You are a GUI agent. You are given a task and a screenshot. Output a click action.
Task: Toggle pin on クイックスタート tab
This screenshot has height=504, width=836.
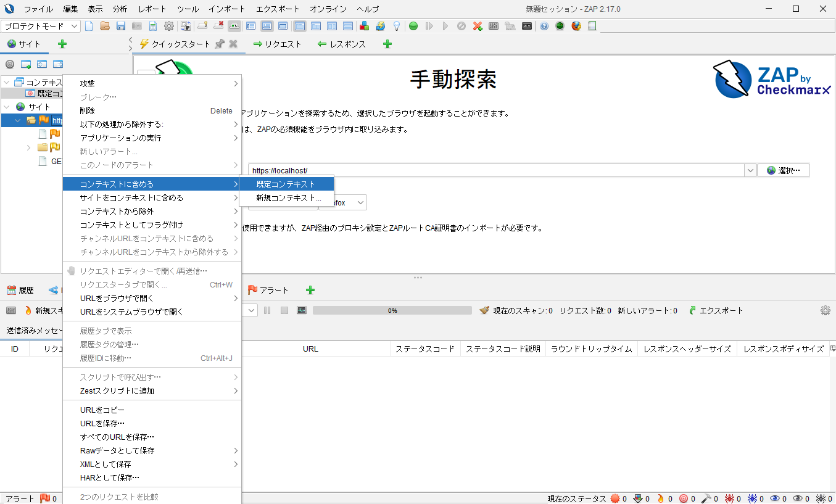click(220, 44)
